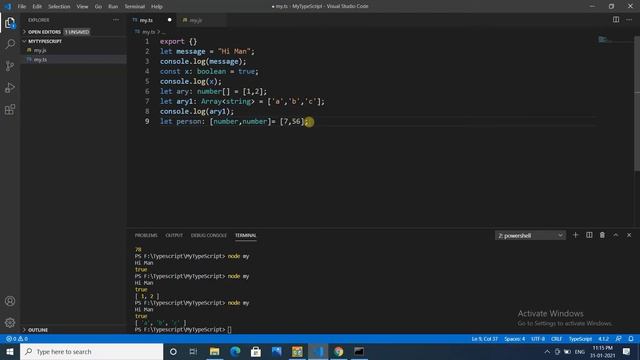
Task: Open the Source Control view
Action: pyautogui.click(x=10, y=66)
